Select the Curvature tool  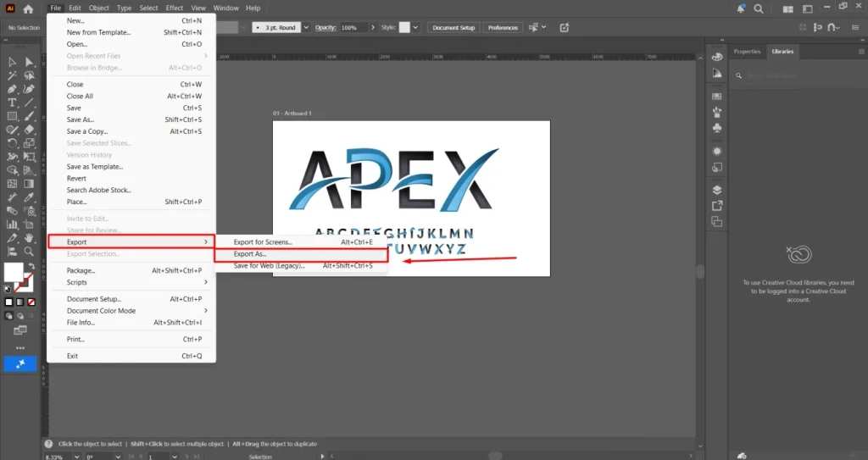click(30, 89)
